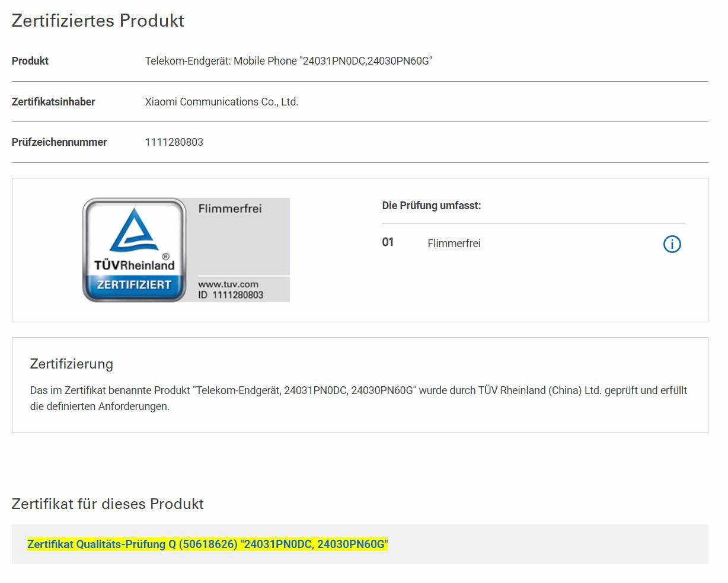Image resolution: width=728 pixels, height=583 pixels.
Task: Click the "www.tuv.com" text on the badge
Action: pyautogui.click(x=228, y=284)
